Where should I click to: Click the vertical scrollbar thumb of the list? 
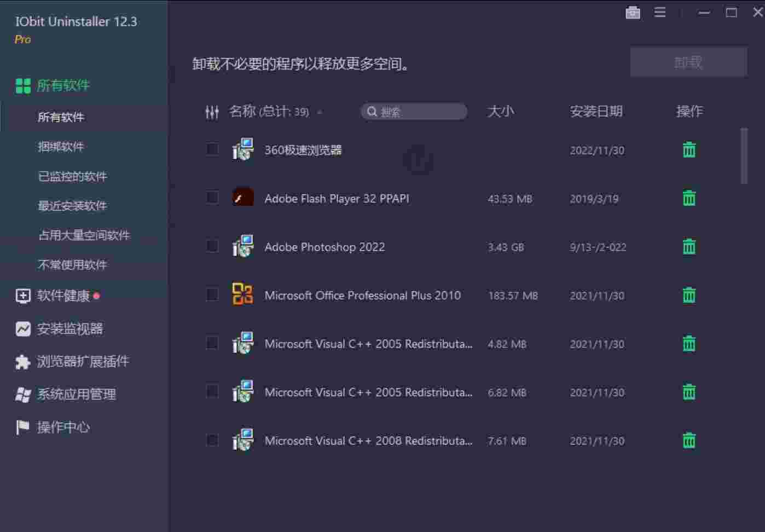pos(744,156)
